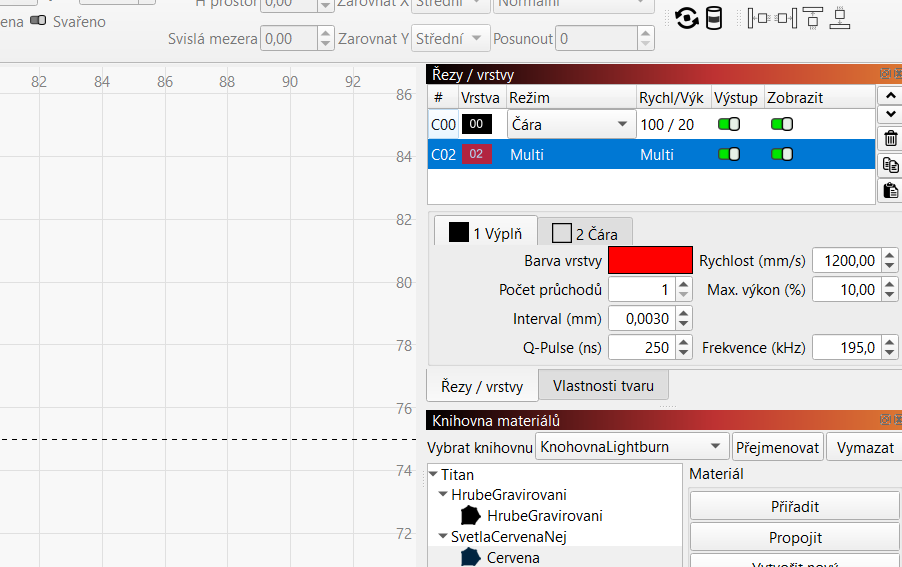The image size is (902, 567).
Task: Toggle Zobrazit visibility for layer C02
Action: (781, 154)
